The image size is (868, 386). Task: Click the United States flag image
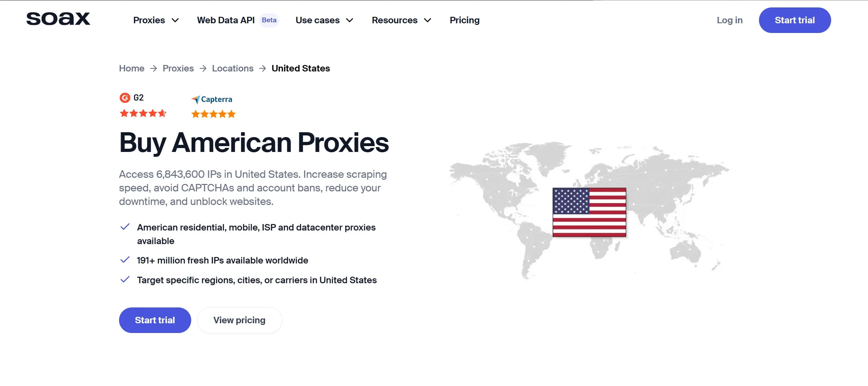(x=589, y=212)
